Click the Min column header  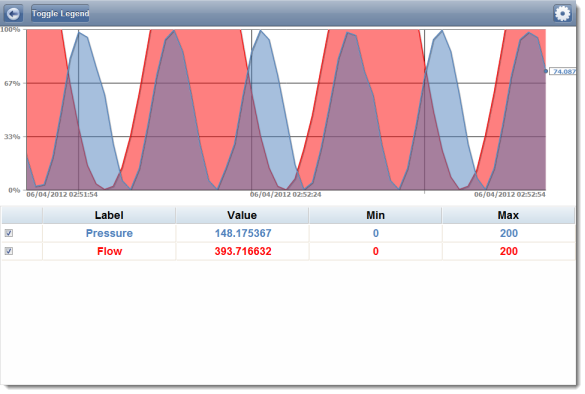coord(375,215)
